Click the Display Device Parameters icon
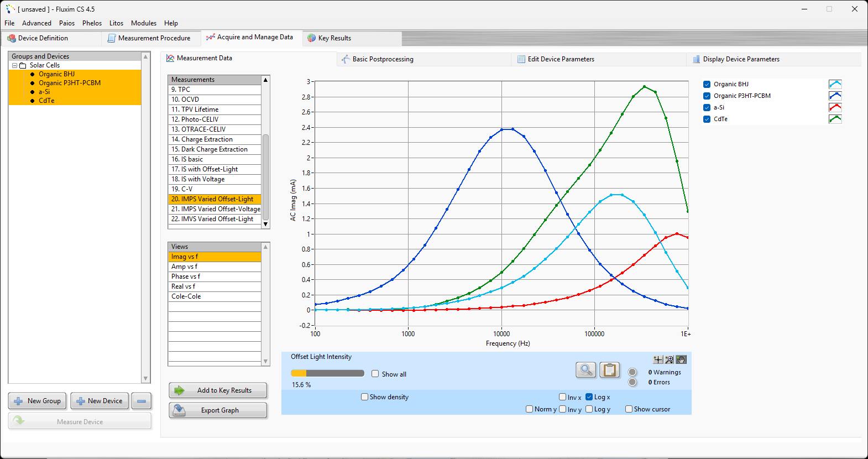Screen dimensions: 868x459 (697, 59)
